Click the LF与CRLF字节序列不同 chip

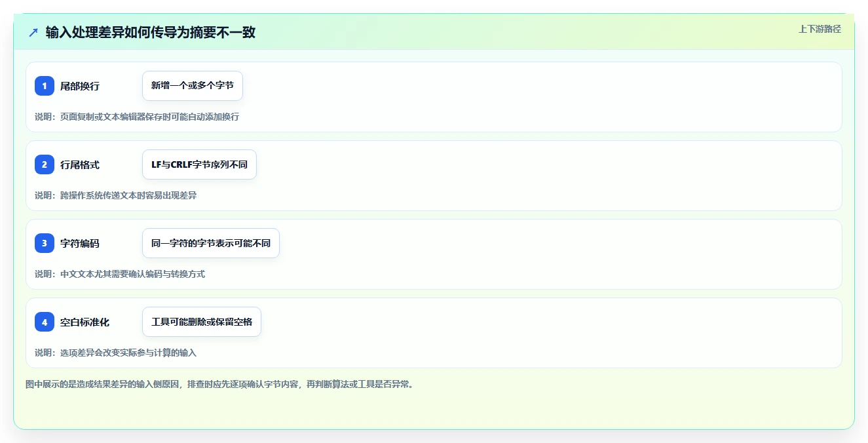[x=199, y=164]
